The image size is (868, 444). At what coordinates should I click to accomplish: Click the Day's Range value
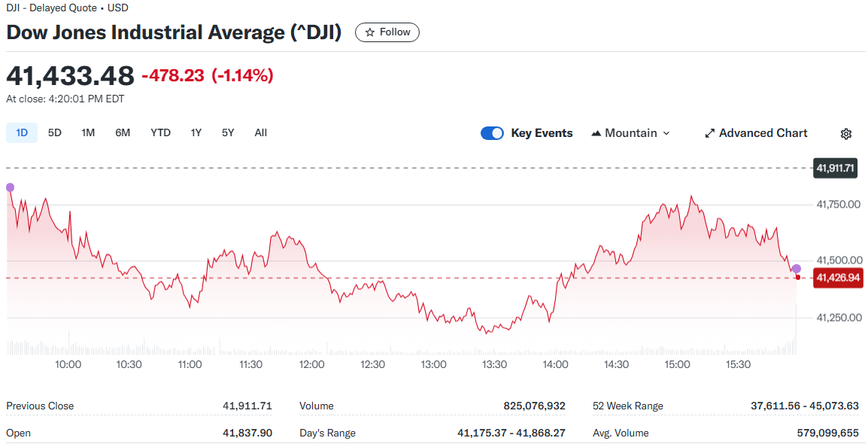click(x=511, y=433)
